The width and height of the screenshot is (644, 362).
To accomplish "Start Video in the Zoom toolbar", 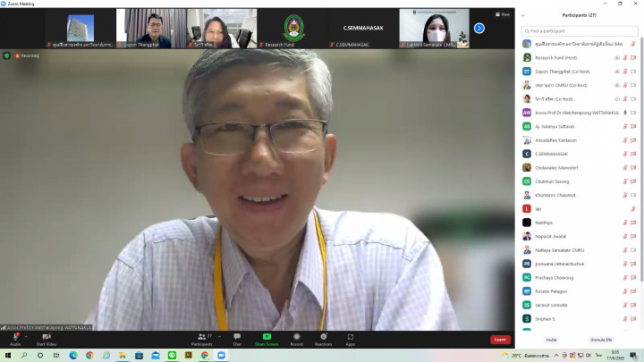I will (47, 339).
